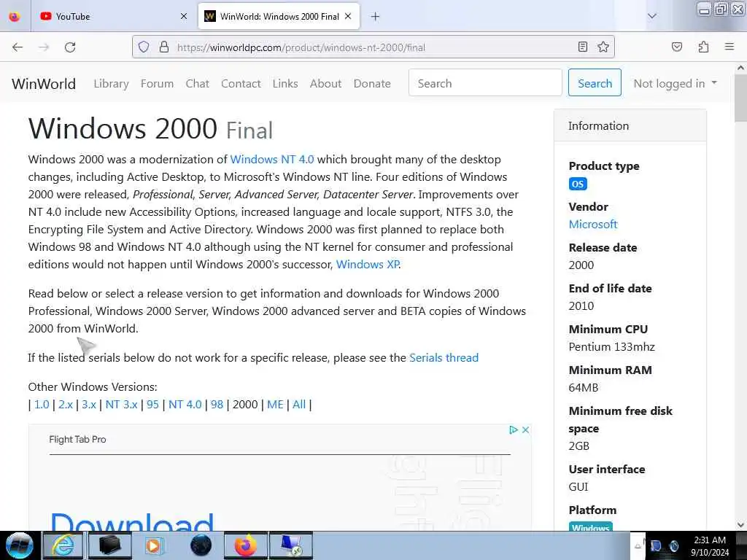Bookmark this page with the star icon
This screenshot has height=560, width=747.
pyautogui.click(x=603, y=47)
